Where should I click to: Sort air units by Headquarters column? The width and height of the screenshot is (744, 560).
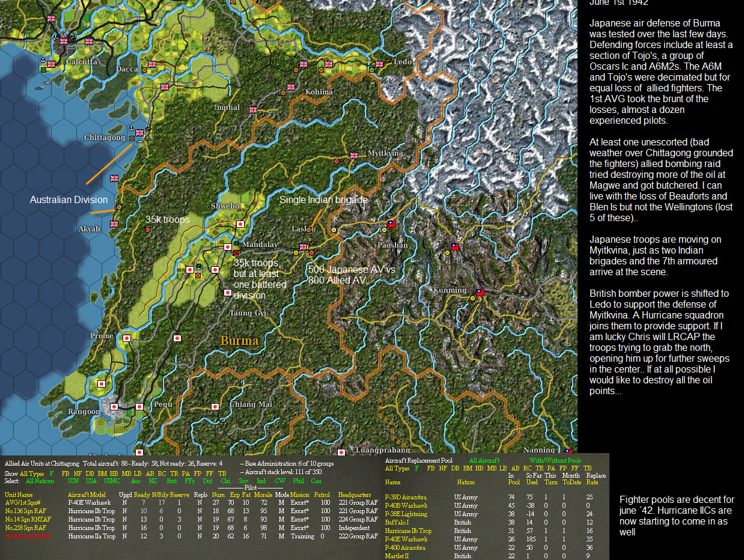[x=355, y=494]
